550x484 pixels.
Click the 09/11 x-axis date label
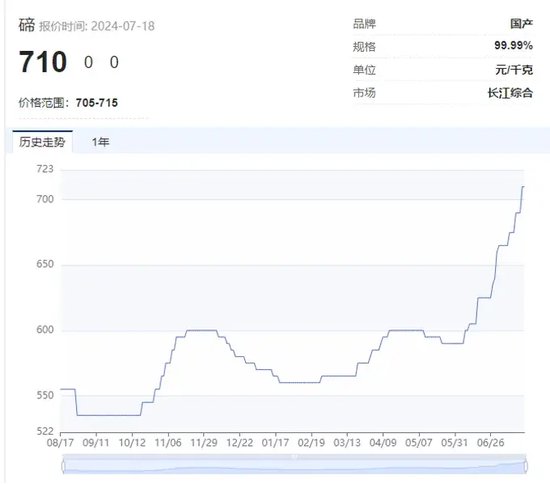[x=96, y=443]
